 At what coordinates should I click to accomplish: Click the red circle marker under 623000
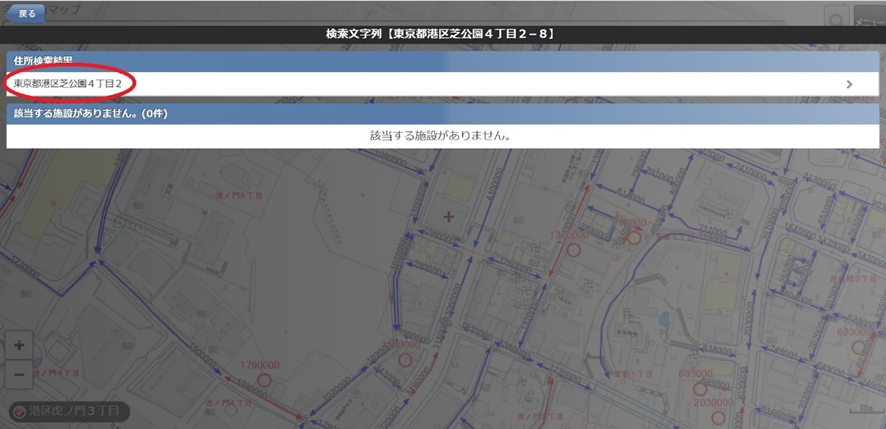tap(859, 345)
